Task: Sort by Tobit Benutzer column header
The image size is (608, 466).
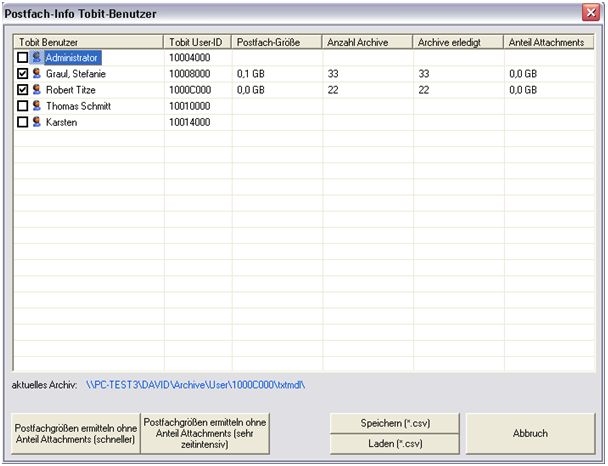Action: [x=88, y=42]
